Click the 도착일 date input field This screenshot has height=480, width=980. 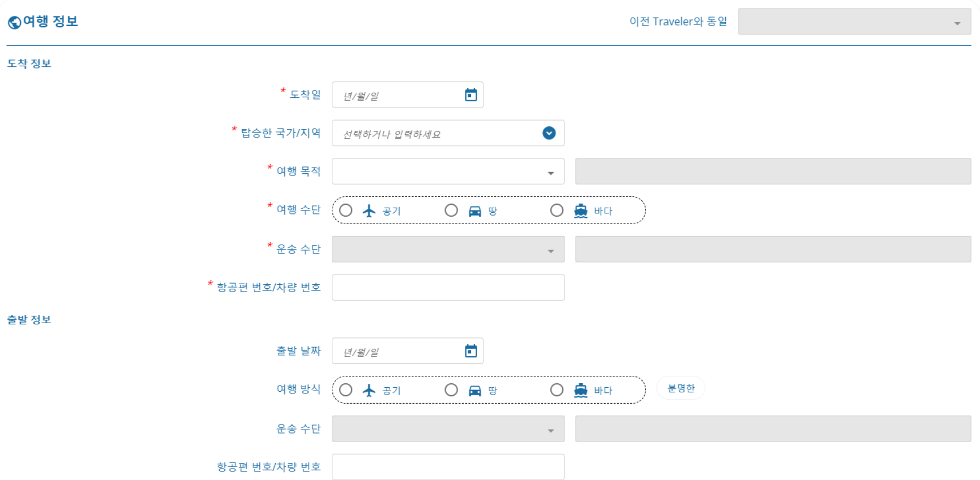tap(407, 95)
